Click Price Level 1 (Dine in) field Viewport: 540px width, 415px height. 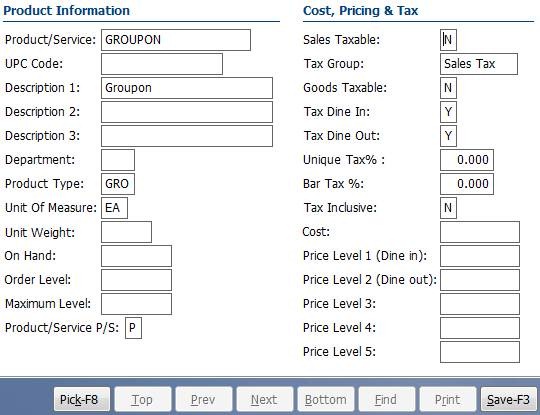click(480, 256)
